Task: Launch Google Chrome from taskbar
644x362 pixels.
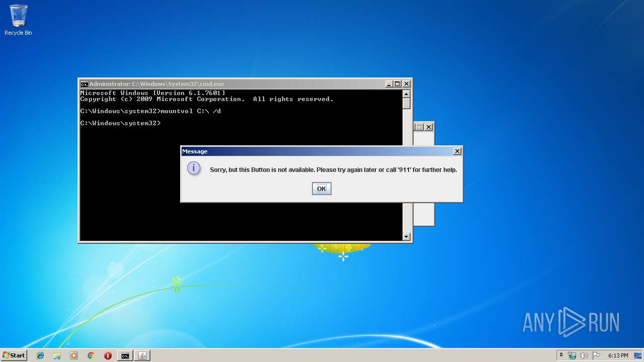Action: [x=91, y=355]
